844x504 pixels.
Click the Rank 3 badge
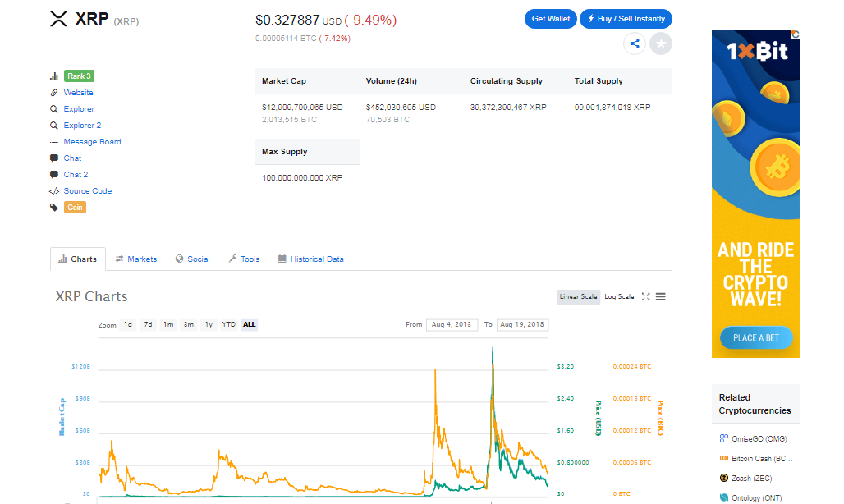pos(79,76)
